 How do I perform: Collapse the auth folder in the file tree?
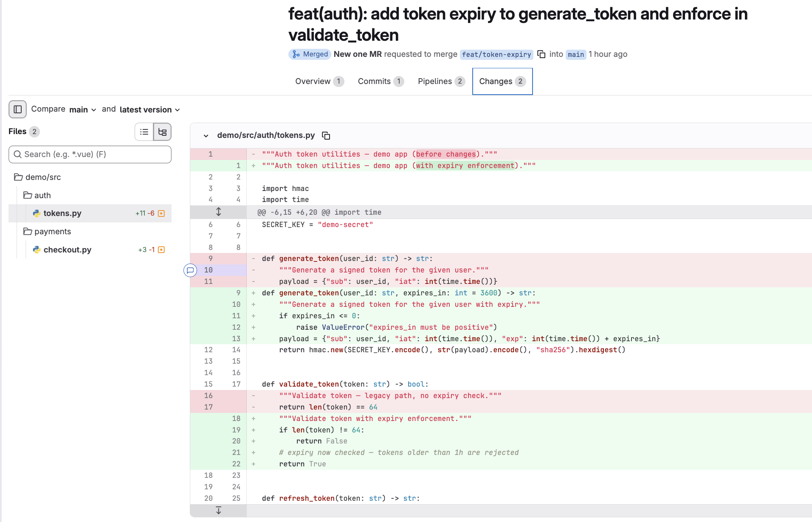37,195
